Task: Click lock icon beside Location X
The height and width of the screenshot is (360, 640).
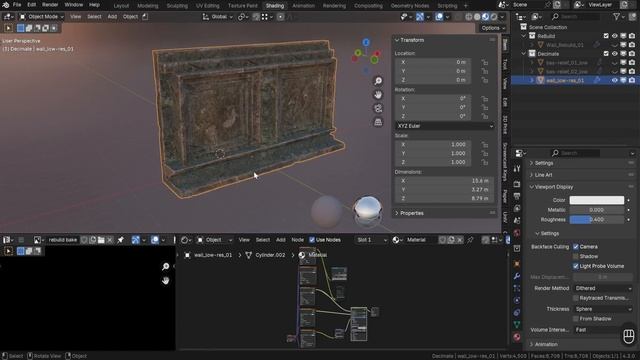Action: point(484,62)
